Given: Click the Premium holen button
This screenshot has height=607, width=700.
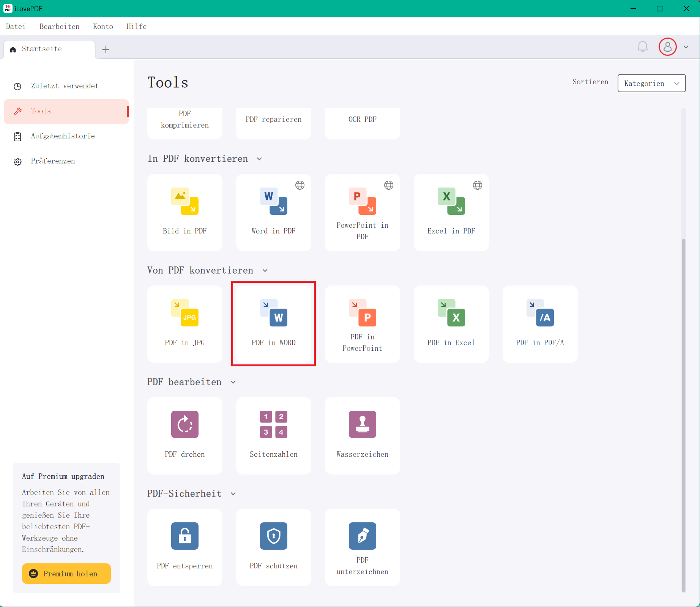Looking at the screenshot, I should coord(66,574).
